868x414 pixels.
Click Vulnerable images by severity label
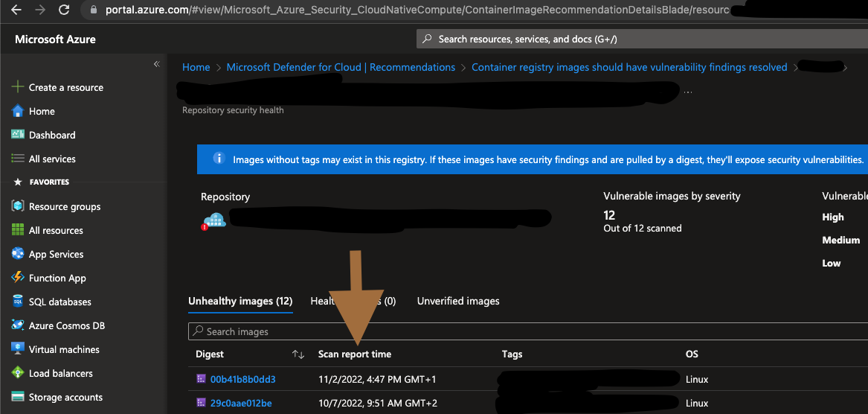(x=672, y=196)
